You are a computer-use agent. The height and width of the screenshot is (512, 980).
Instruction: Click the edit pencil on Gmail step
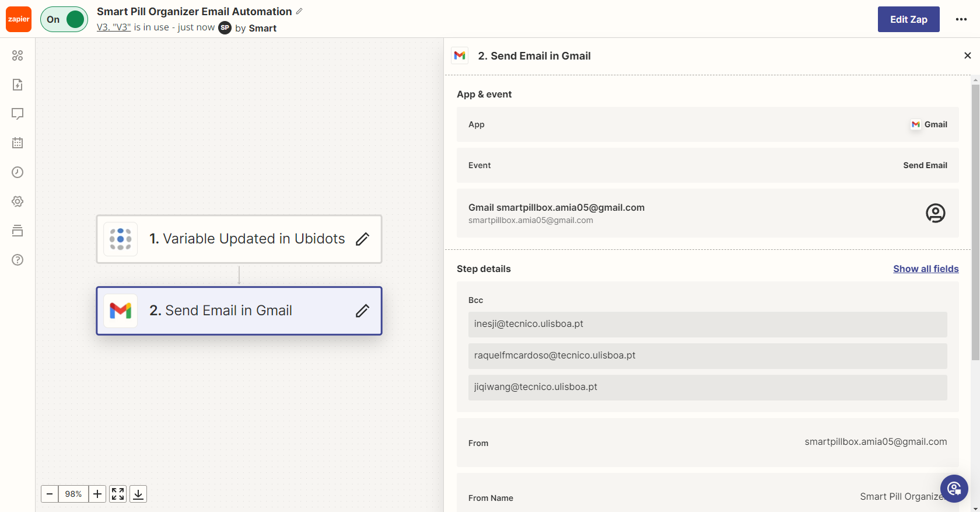[362, 311]
